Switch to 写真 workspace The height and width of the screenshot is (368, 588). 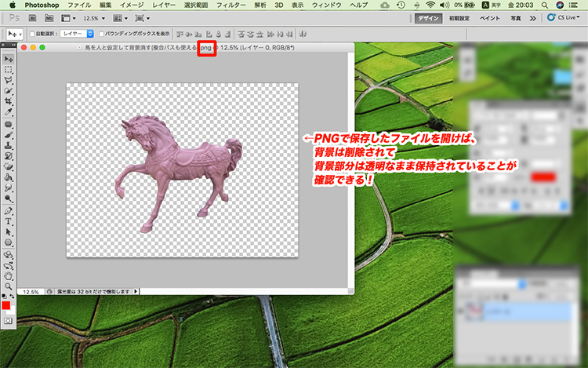(516, 18)
